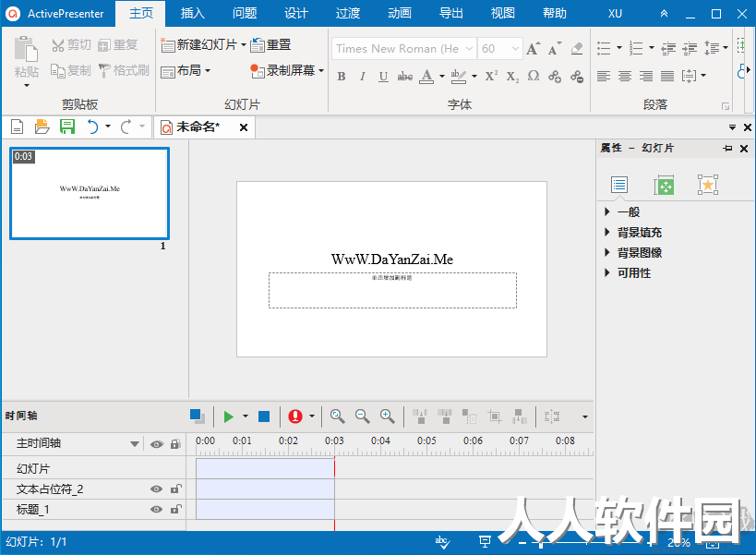This screenshot has height=555, width=756.
Task: Click the 粘贴 paste button
Action: point(26,58)
